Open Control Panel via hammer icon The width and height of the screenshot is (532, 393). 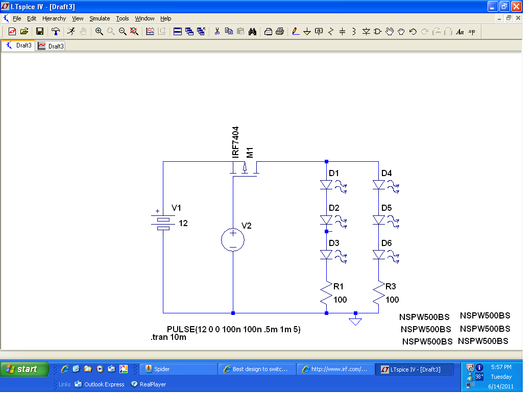click(x=56, y=32)
